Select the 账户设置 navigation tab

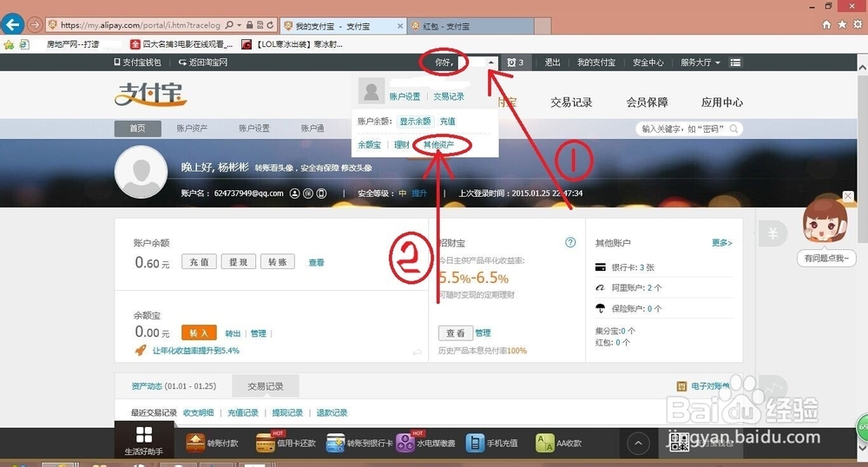(254, 128)
